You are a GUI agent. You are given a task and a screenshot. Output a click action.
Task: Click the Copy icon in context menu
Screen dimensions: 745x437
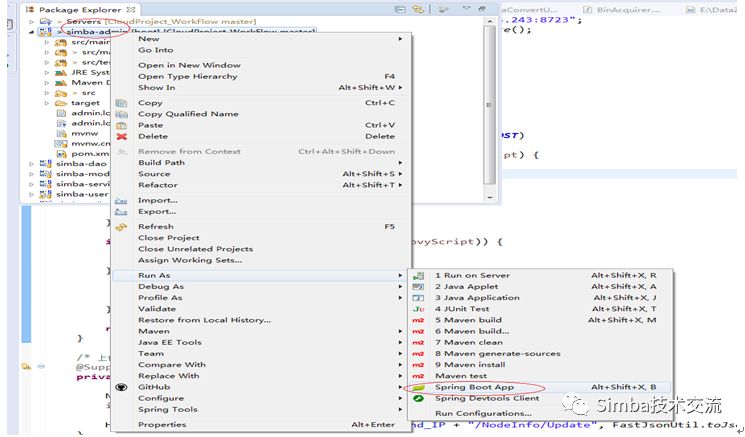pyautogui.click(x=122, y=103)
